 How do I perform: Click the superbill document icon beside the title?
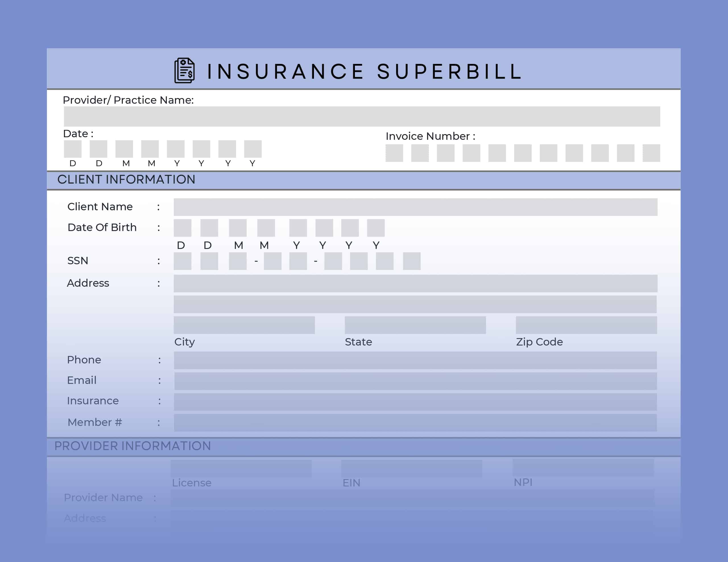(x=184, y=70)
